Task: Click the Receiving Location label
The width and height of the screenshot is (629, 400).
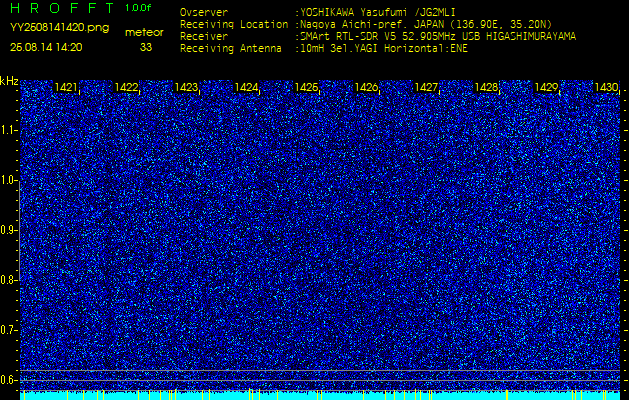Action: tap(234, 25)
